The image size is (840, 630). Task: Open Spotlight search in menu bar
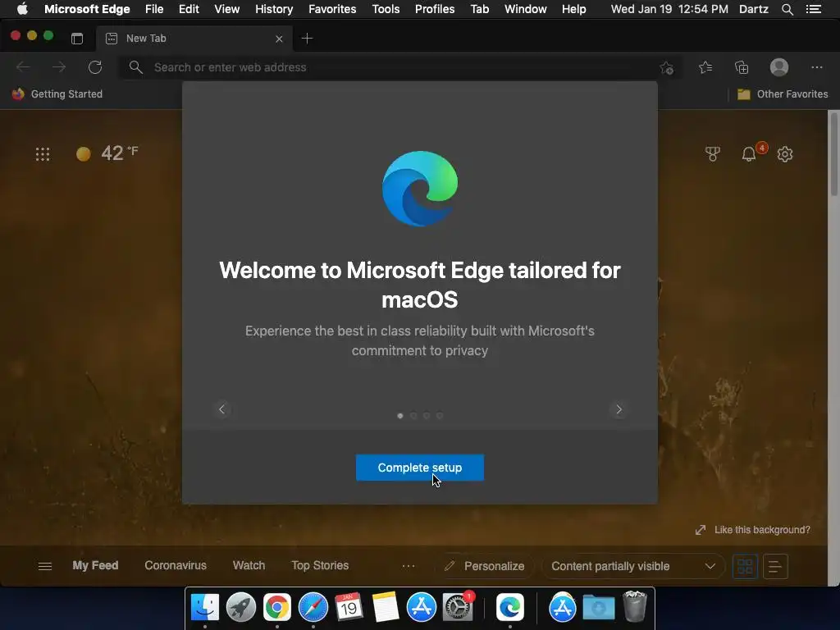pos(787,9)
